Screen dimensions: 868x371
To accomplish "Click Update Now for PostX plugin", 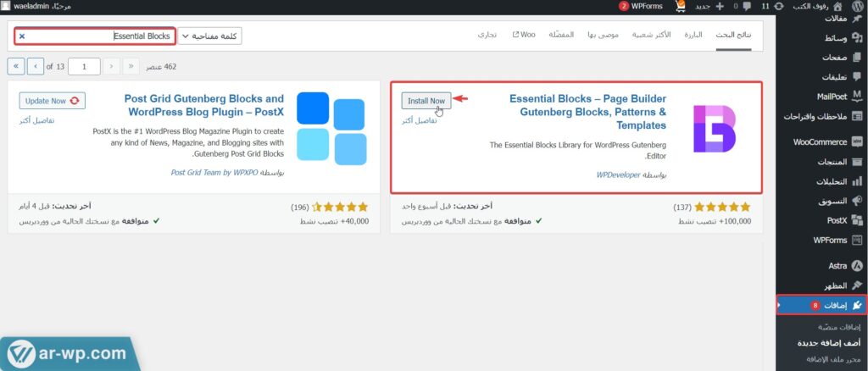I will tap(52, 101).
